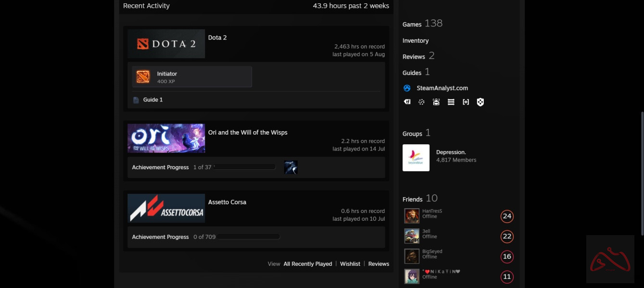
Task: Open the Dota 2 game banner
Action: click(166, 44)
